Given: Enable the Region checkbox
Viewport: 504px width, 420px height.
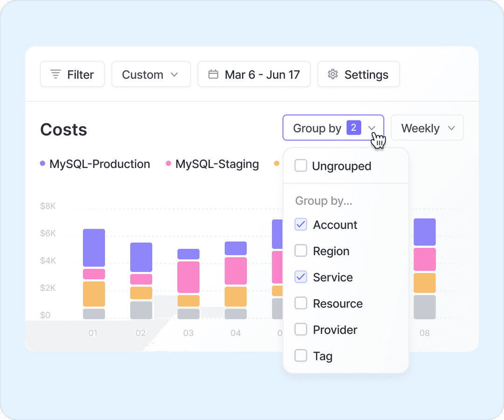Looking at the screenshot, I should point(301,251).
